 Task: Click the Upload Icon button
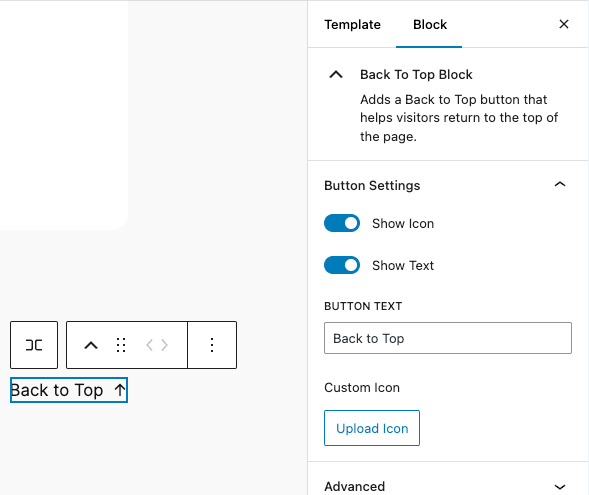click(x=372, y=428)
